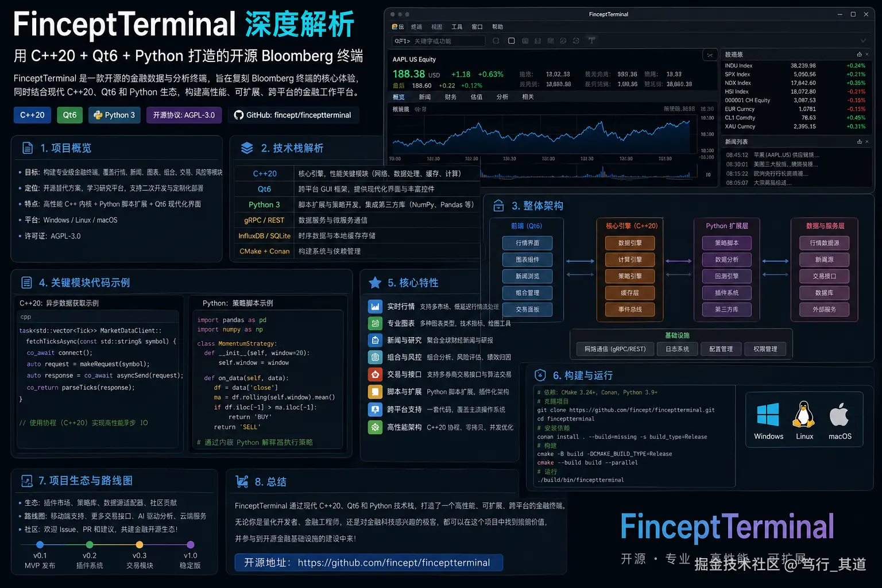Click the code-list icon beside 关键模块代码示例
The width and height of the screenshot is (882, 588).
(26, 283)
